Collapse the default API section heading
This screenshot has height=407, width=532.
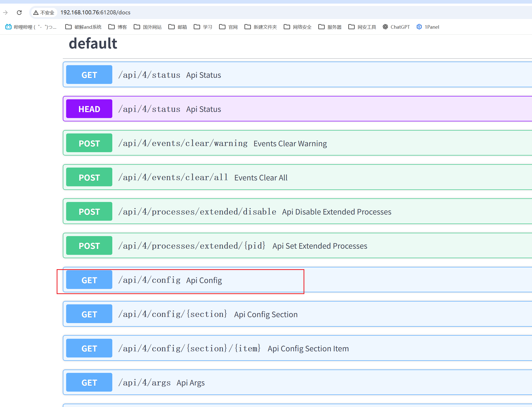(x=93, y=43)
